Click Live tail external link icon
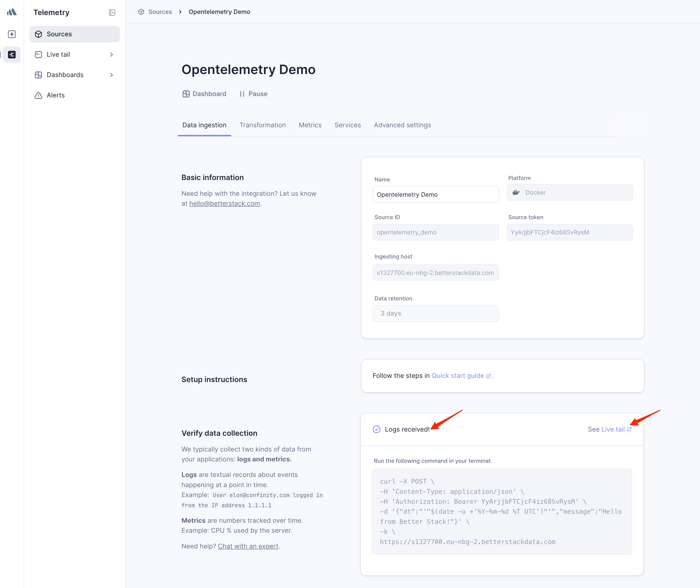This screenshot has height=588, width=700. pos(629,429)
